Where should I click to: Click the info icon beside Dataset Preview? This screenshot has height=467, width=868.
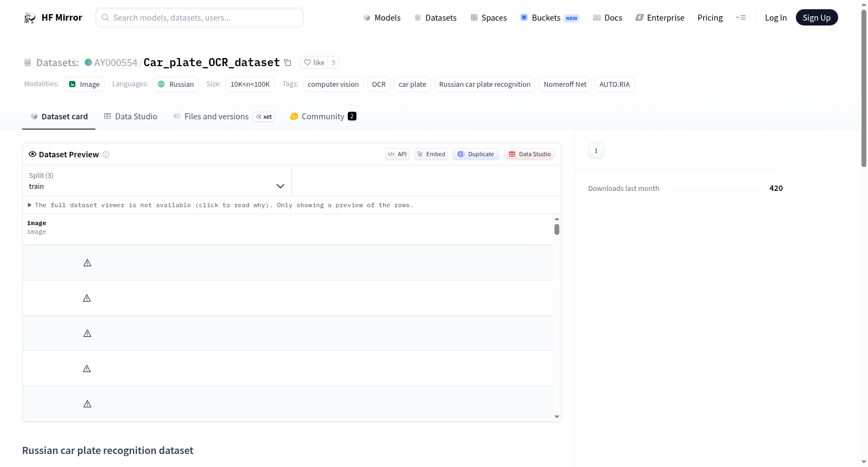click(106, 155)
